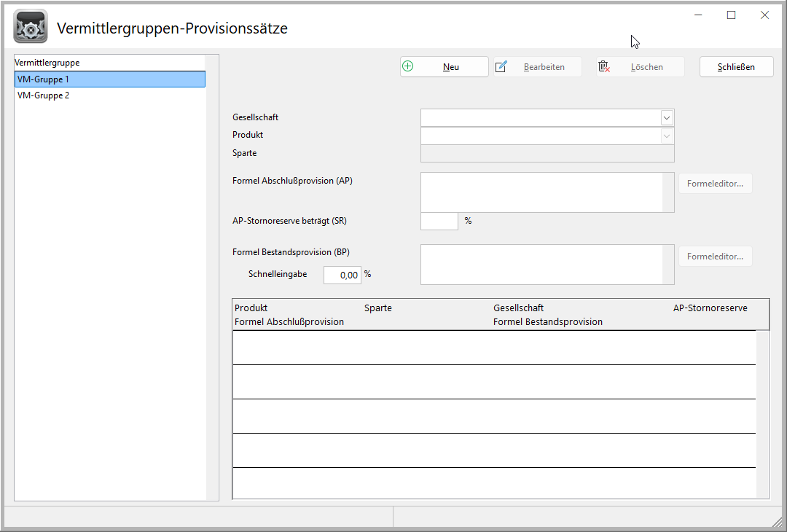Open the Gesellschaft dropdown arrow

coord(667,117)
